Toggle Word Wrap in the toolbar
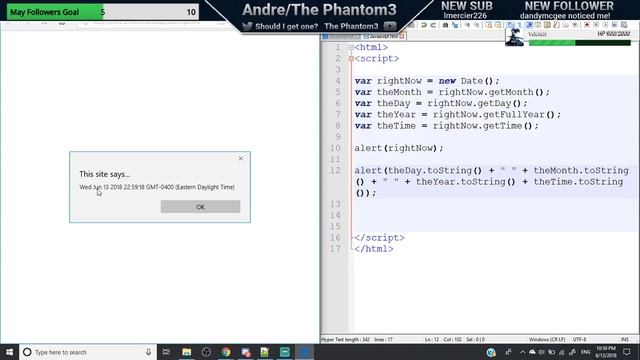The image size is (640, 360). 510,25
